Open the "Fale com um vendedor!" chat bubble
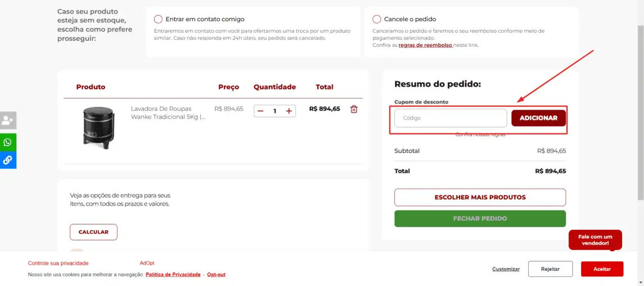This screenshot has height=286, width=644. point(595,240)
